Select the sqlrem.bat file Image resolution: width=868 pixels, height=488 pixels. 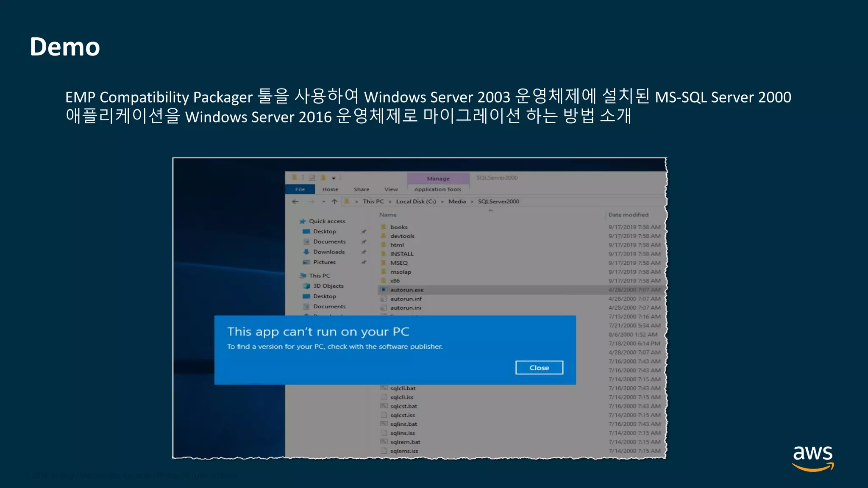[x=405, y=442]
